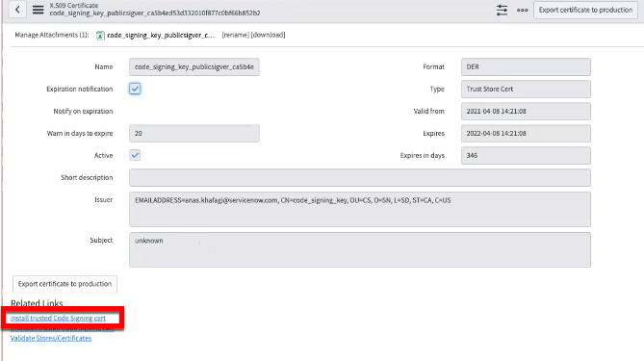644x361 pixels.
Task: Click bottom Export certificate to production button
Action: tap(64, 284)
